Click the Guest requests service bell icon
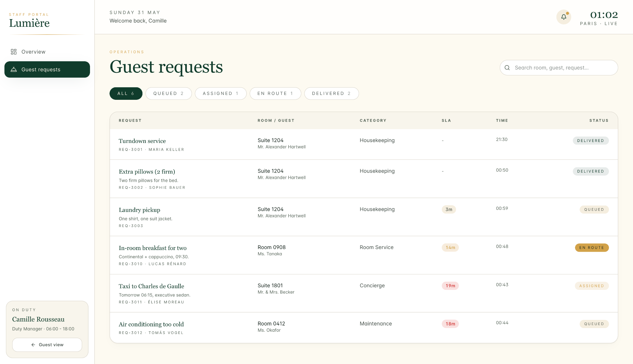 pyautogui.click(x=14, y=70)
